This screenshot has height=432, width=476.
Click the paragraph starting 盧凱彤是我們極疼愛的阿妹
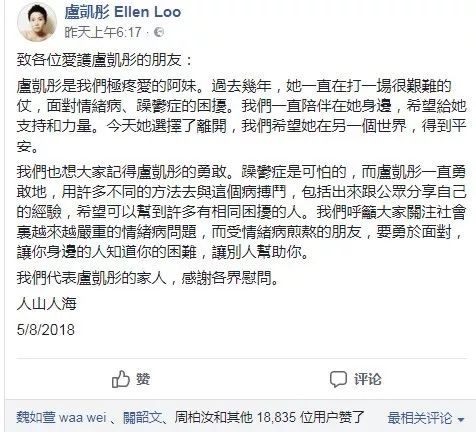tap(241, 116)
